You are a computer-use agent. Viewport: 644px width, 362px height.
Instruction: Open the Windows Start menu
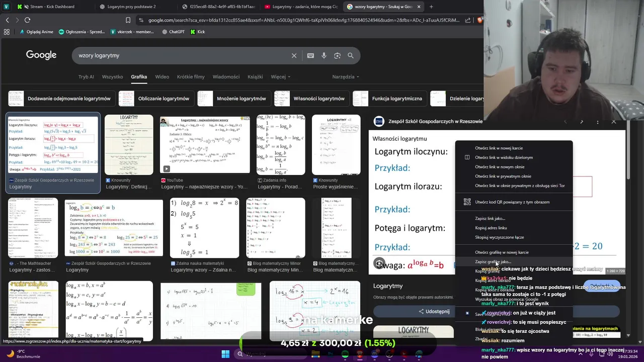(x=225, y=354)
